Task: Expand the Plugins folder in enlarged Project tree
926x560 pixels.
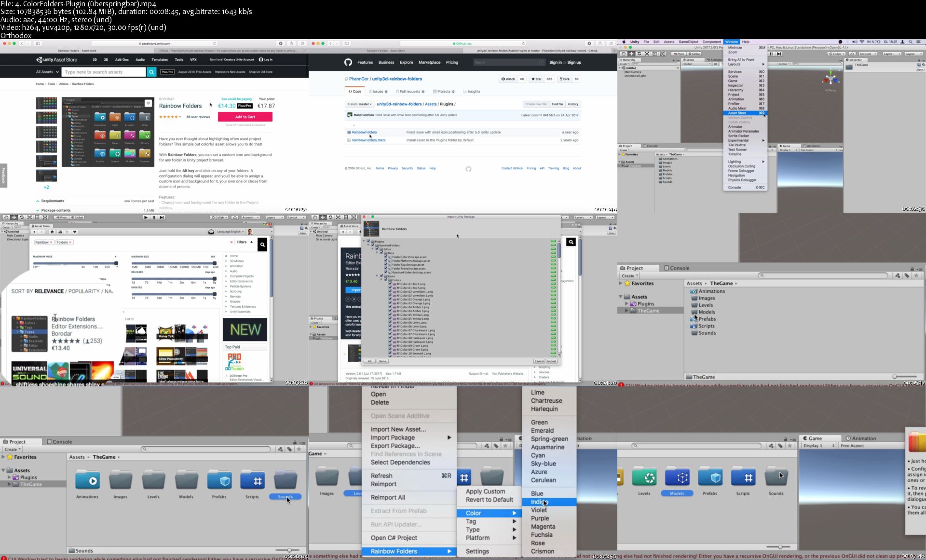Action: pyautogui.click(x=627, y=304)
